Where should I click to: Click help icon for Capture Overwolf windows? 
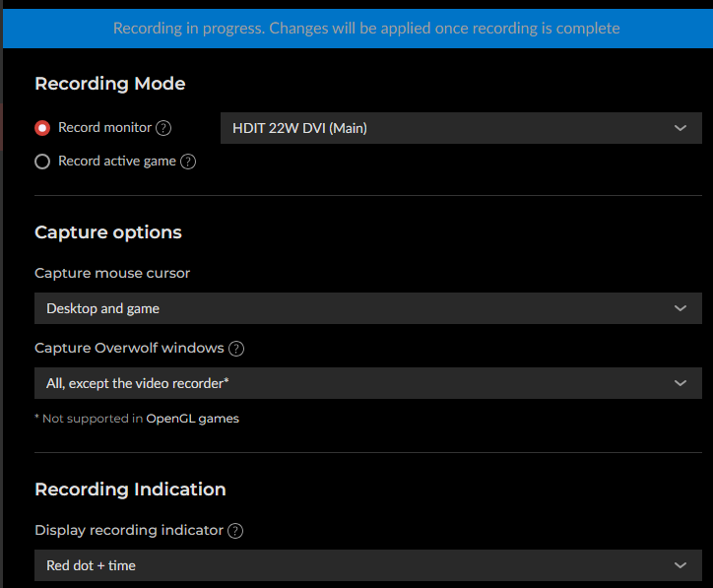tap(236, 349)
